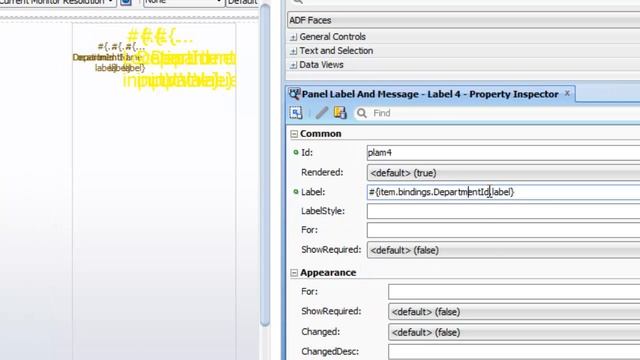Open the Rendered dropdown
Image resolution: width=640 pixels, height=360 pixels.
pyautogui.click(x=503, y=173)
